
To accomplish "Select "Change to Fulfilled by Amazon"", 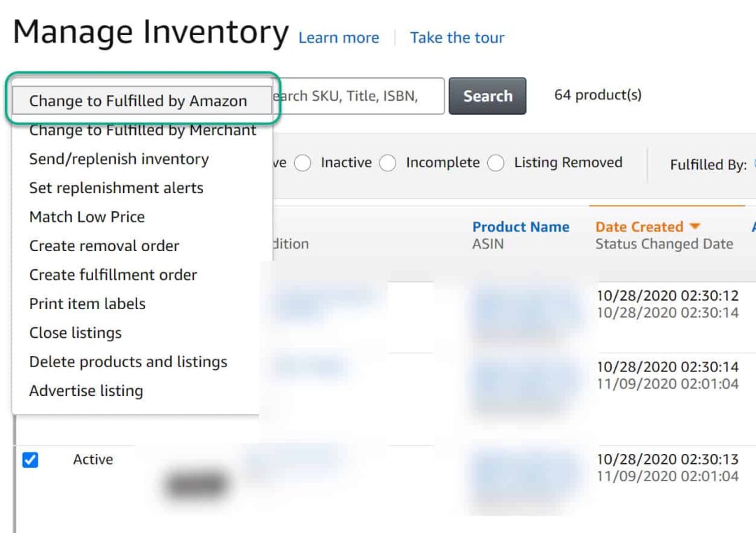I will [137, 101].
